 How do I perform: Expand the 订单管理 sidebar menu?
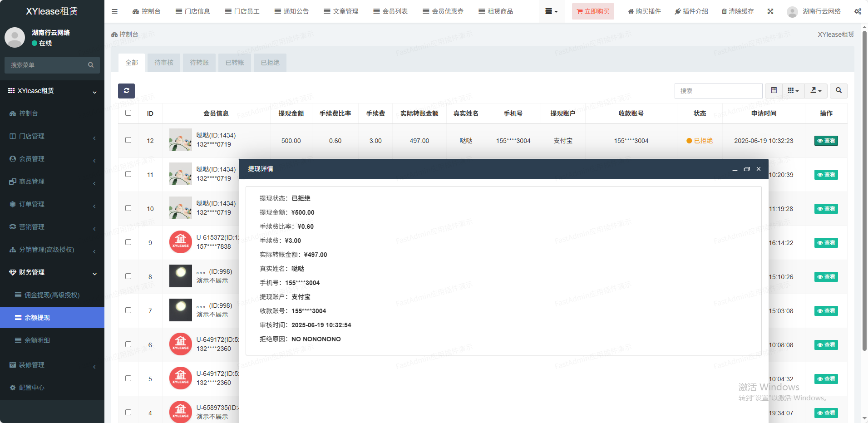click(x=52, y=204)
